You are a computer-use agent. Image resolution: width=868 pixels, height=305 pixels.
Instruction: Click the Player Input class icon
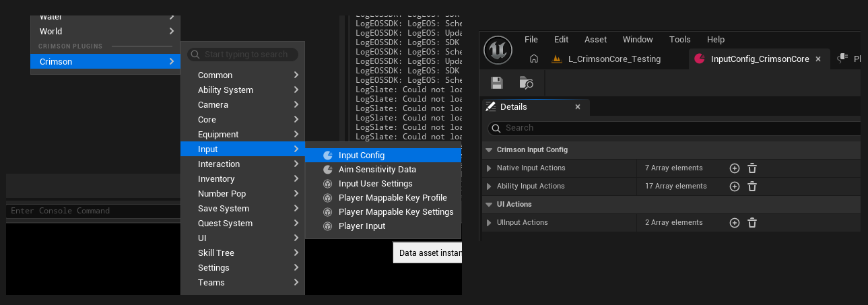(328, 226)
